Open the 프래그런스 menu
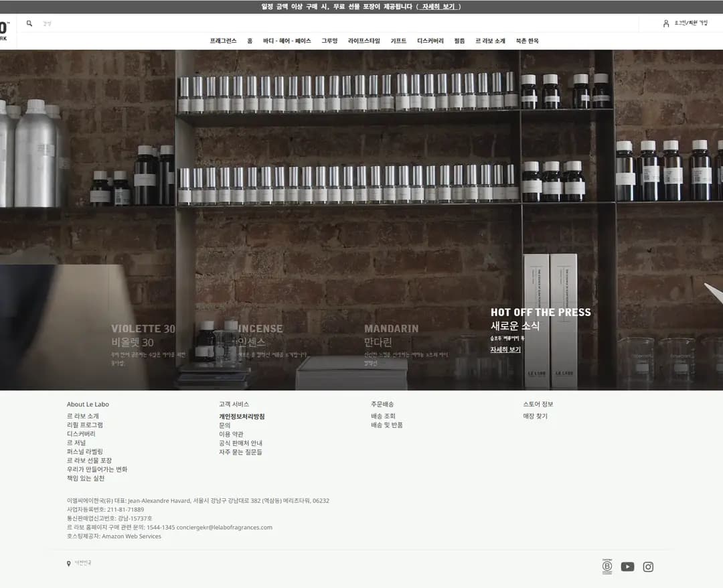The image size is (723, 588). (223, 41)
